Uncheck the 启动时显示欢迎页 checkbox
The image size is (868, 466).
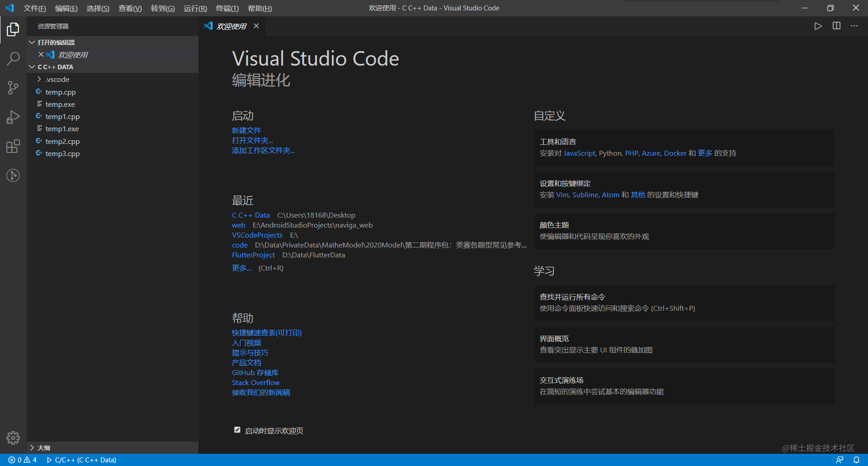click(237, 430)
